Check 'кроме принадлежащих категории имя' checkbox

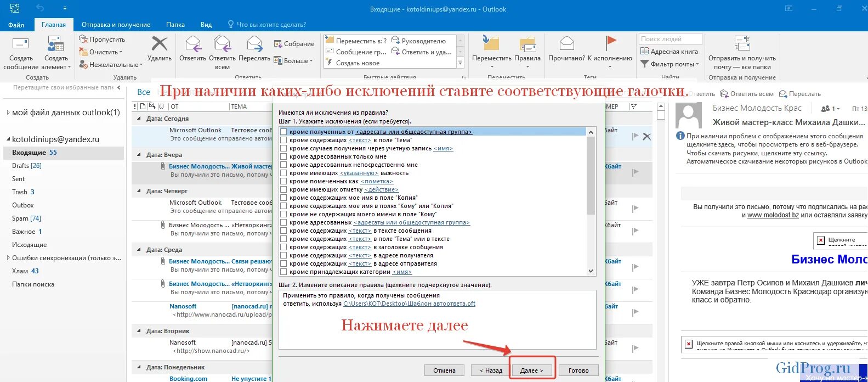click(283, 272)
